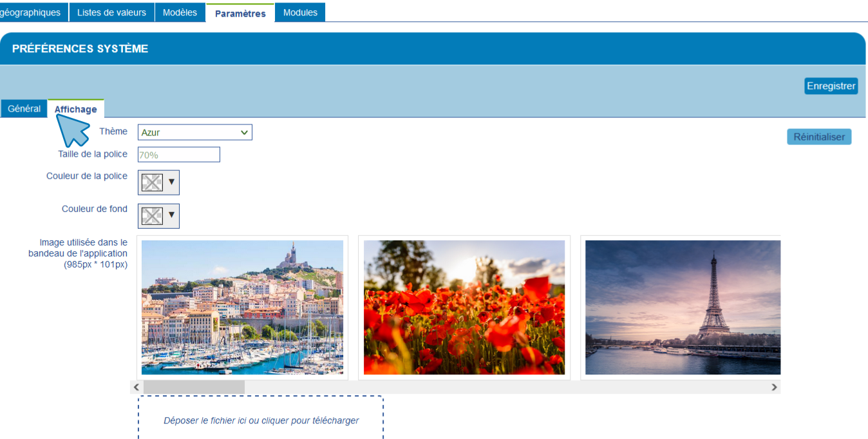Click the Taille de la police field
868x439 pixels.
point(179,155)
